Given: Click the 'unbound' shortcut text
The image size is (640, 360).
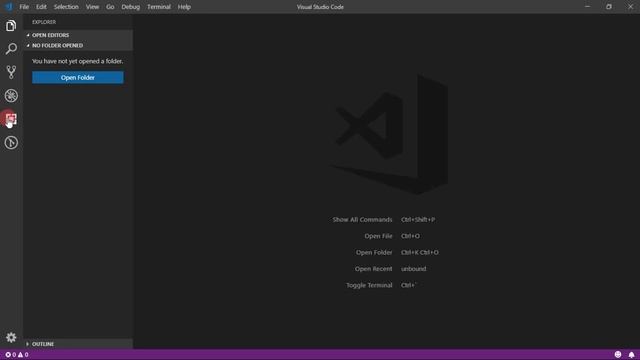Looking at the screenshot, I should 413,269.
